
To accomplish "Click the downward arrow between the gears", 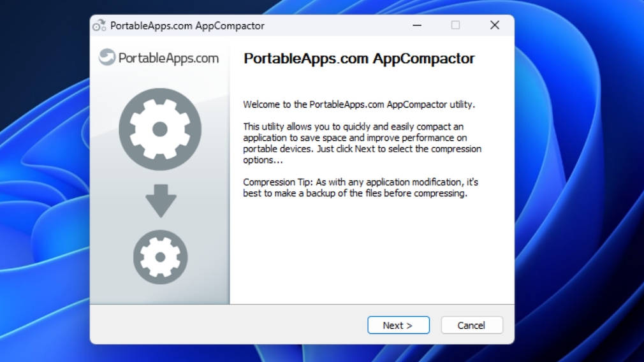I will (160, 201).
